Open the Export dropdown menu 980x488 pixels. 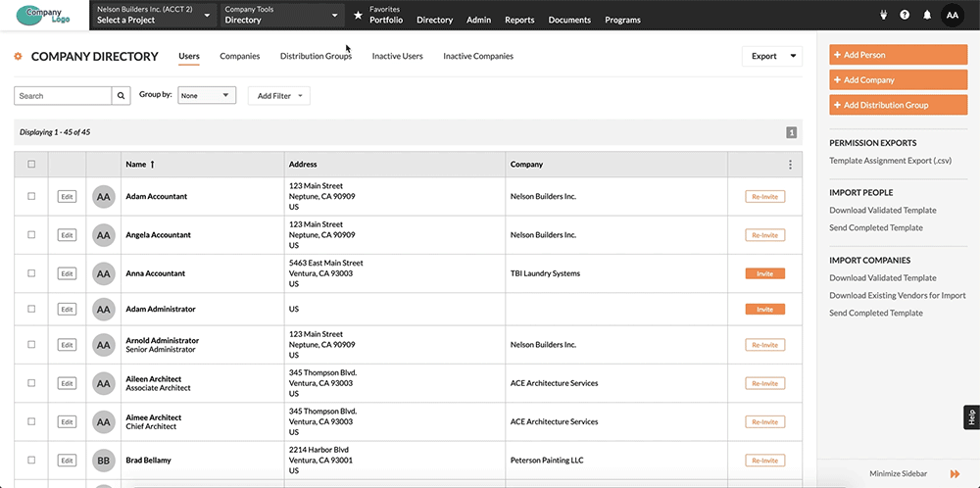point(771,57)
